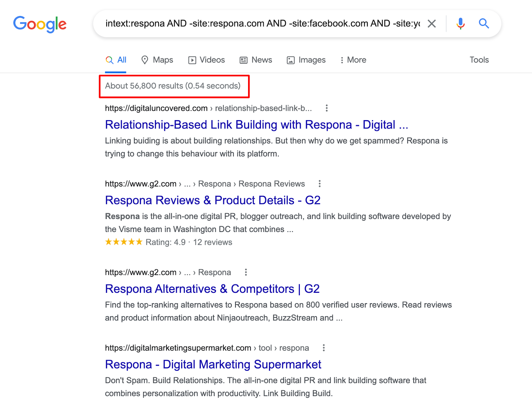Click the g2.com Respona Reviews breadcrumb
This screenshot has width=532, height=405.
click(205, 184)
